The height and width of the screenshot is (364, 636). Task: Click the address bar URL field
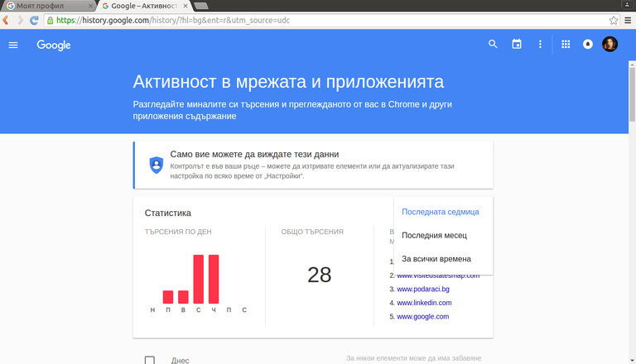point(331,20)
